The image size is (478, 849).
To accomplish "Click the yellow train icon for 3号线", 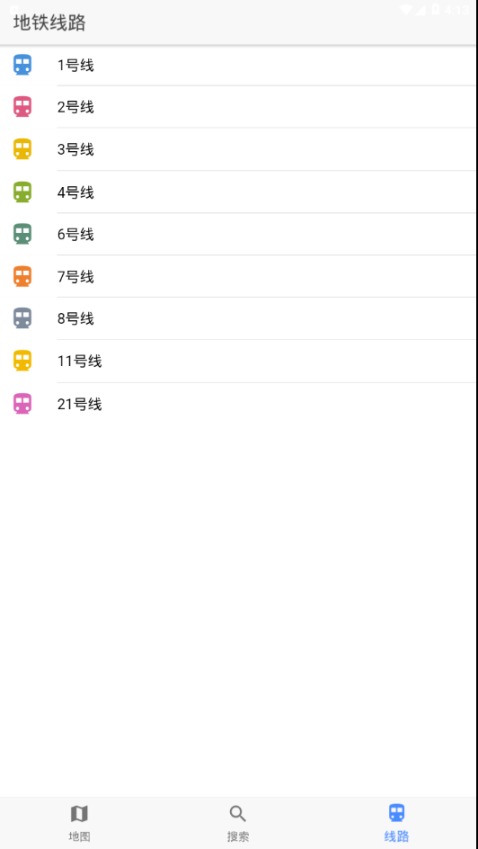I will (x=22, y=149).
